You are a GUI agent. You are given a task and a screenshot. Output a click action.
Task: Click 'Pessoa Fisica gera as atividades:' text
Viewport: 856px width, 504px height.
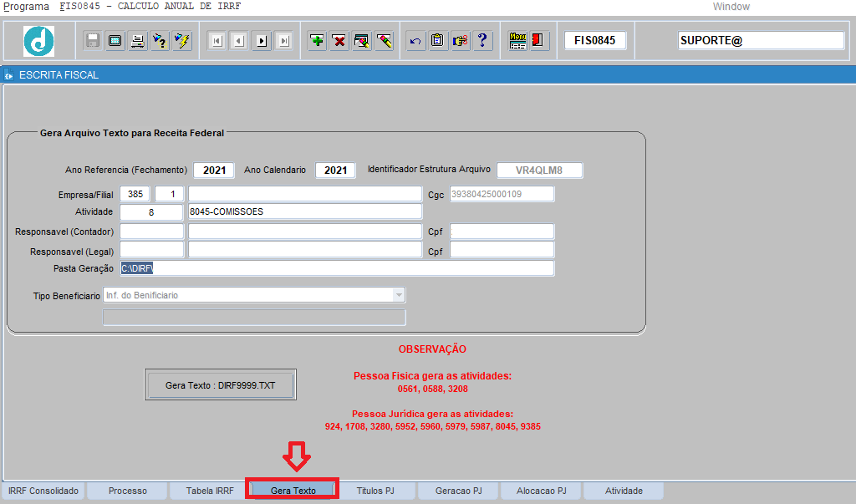click(x=432, y=375)
